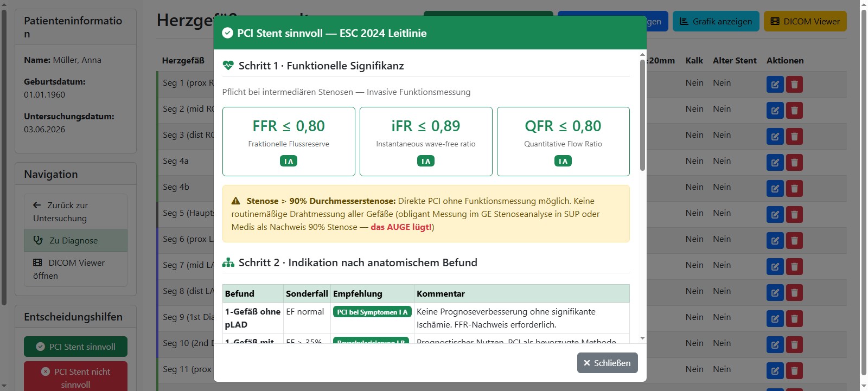Click the 'Aktionen' column header
This screenshot has height=391, width=868.
coord(785,61)
